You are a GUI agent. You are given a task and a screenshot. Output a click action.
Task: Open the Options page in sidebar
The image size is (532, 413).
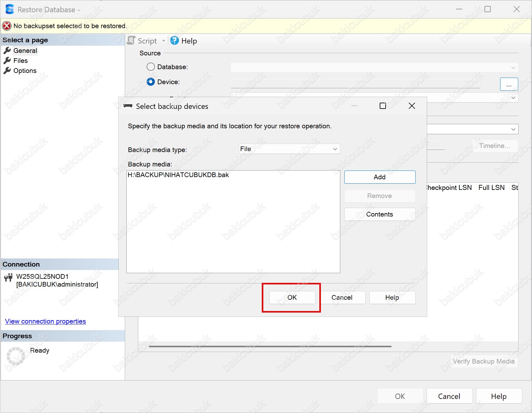pyautogui.click(x=25, y=71)
